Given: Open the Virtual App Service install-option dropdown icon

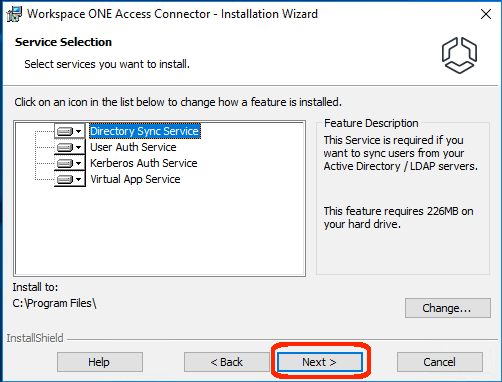Looking at the screenshot, I should pos(70,179).
